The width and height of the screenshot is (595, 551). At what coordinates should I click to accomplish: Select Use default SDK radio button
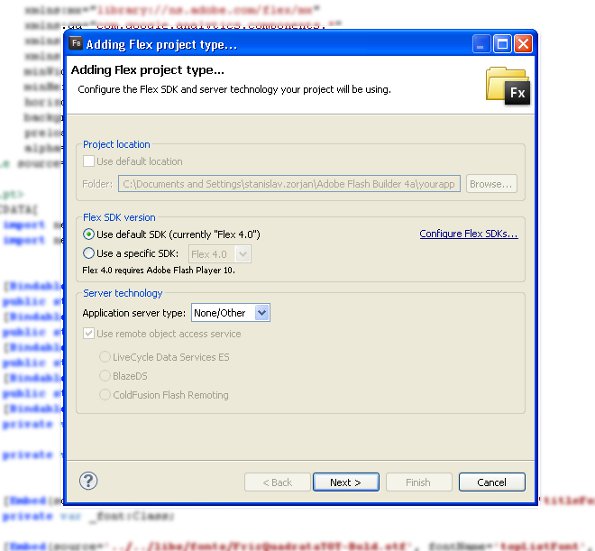(x=89, y=235)
